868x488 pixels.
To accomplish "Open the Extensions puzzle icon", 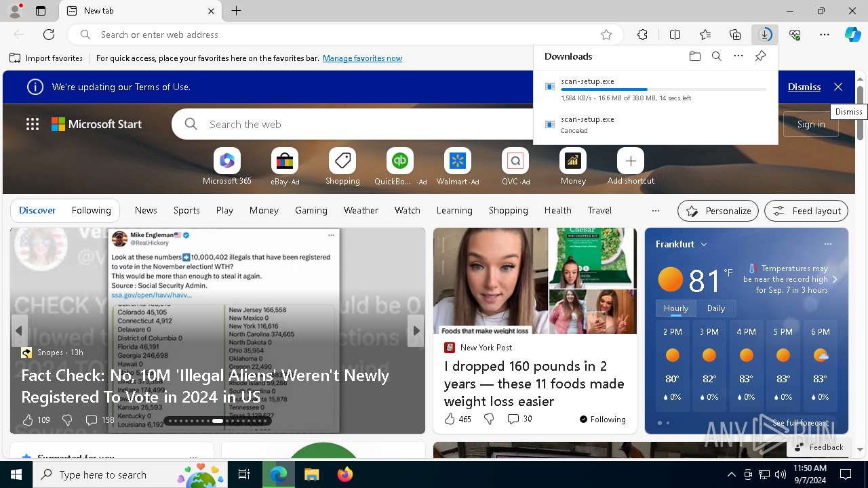I will point(642,35).
